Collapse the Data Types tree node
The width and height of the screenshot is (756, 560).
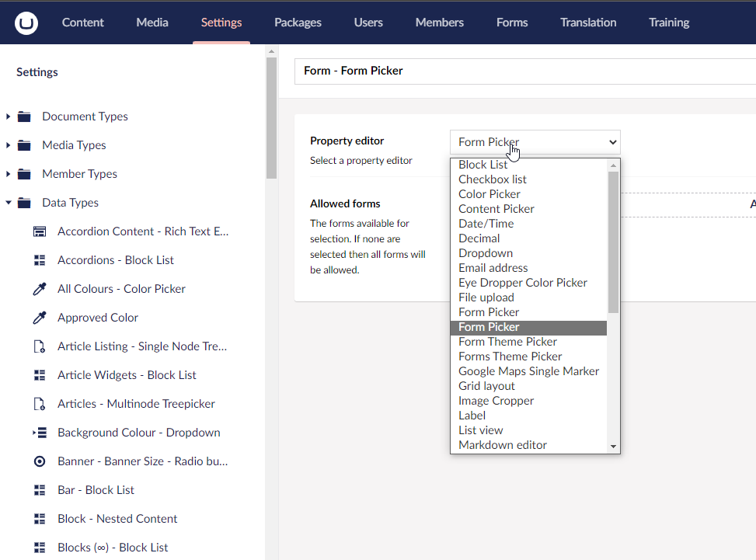coord(8,202)
